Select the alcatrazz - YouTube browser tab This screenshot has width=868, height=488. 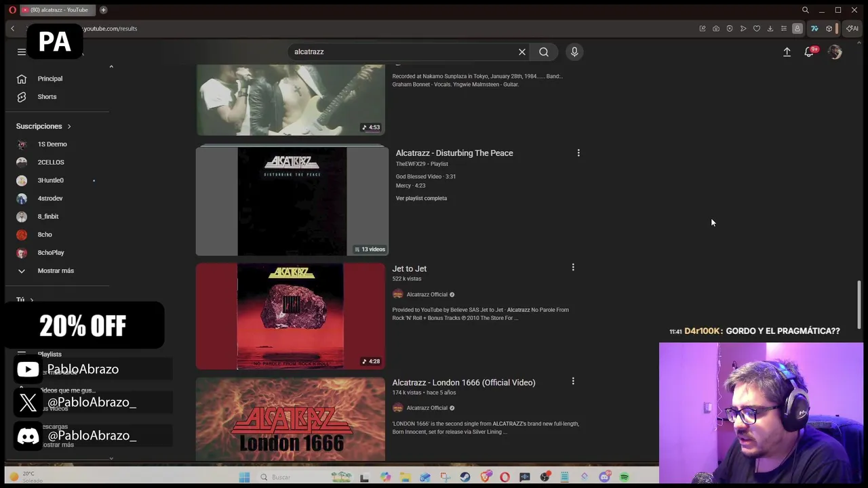click(x=59, y=10)
